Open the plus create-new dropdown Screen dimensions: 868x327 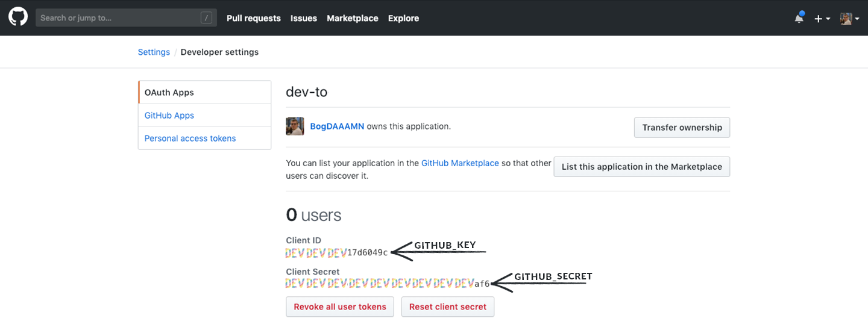click(x=822, y=19)
